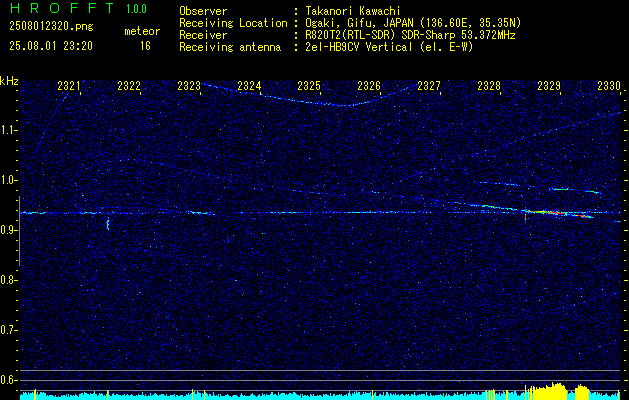
Task: Click the 0.6 kHz axis label
Action: (8, 380)
